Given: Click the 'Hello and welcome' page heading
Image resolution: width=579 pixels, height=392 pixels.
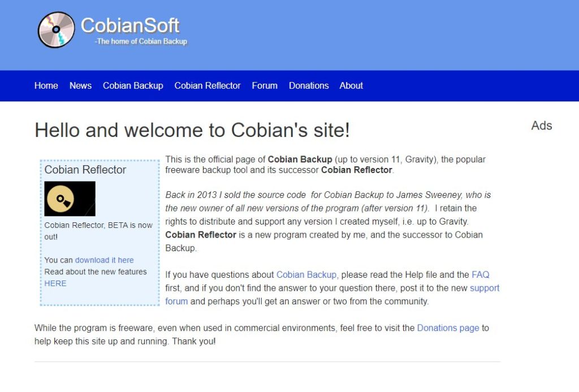Looking at the screenshot, I should (x=192, y=130).
